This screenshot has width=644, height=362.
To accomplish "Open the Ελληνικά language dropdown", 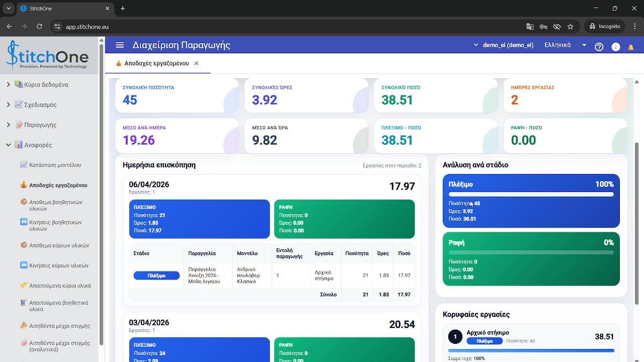I will coord(565,45).
